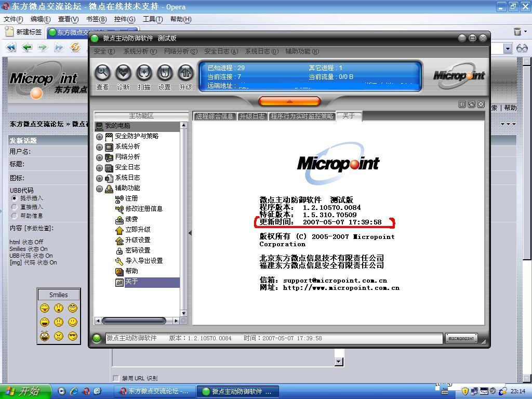
Task: Select the 直接插入 radio button
Action: coord(14,207)
